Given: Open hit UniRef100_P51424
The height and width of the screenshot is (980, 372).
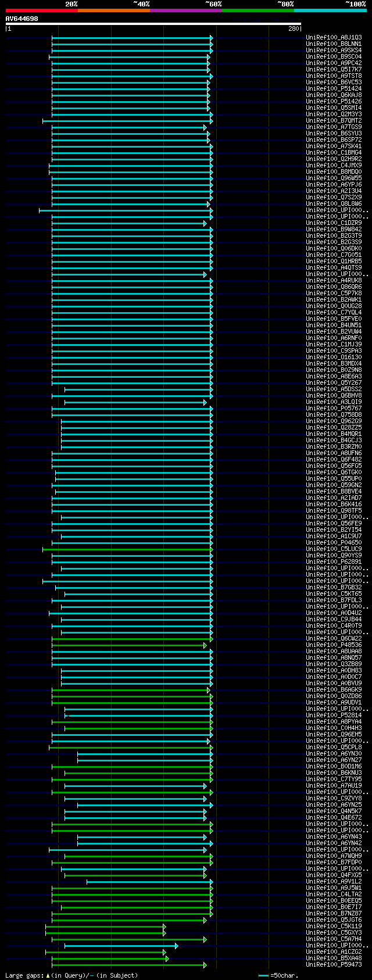Looking at the screenshot, I should 334,89.
